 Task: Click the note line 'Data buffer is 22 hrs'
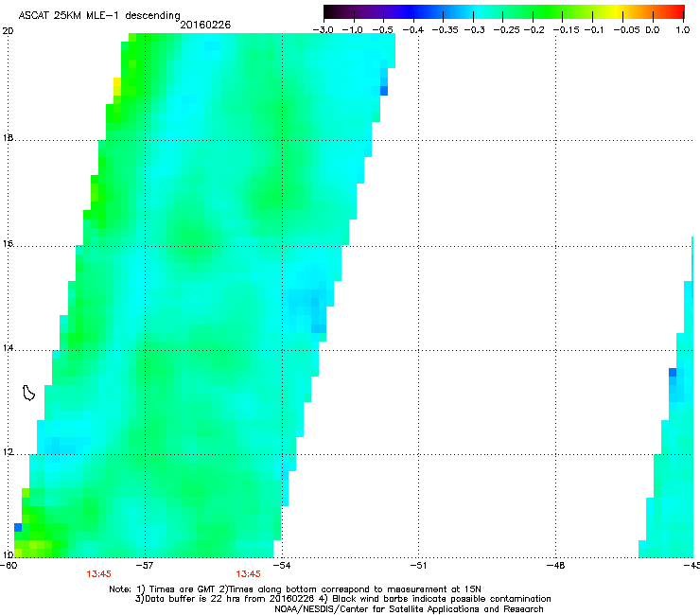[342, 599]
